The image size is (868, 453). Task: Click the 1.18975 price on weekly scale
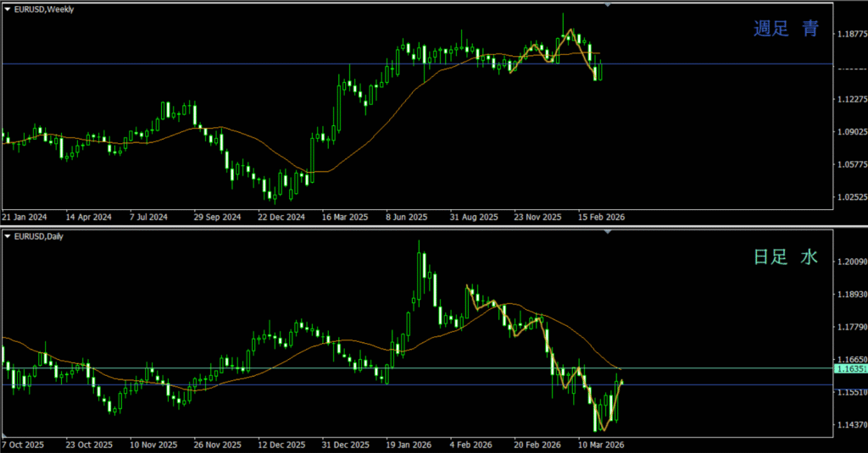tap(851, 35)
